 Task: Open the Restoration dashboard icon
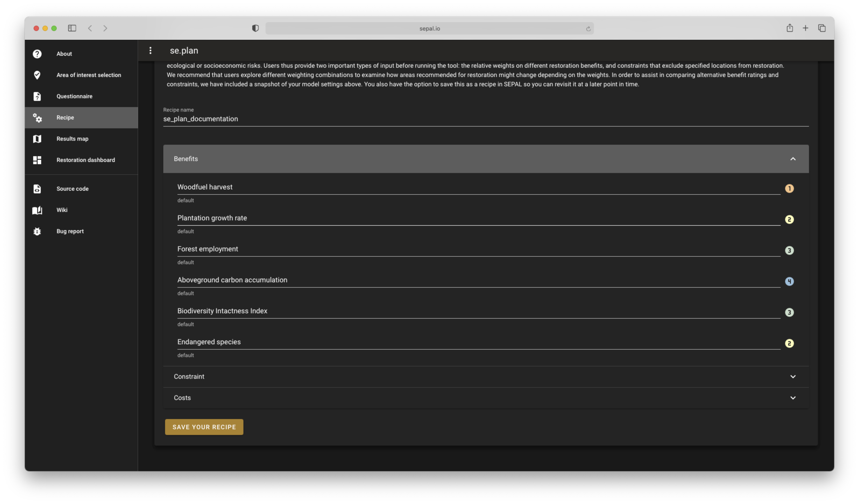[x=37, y=160]
